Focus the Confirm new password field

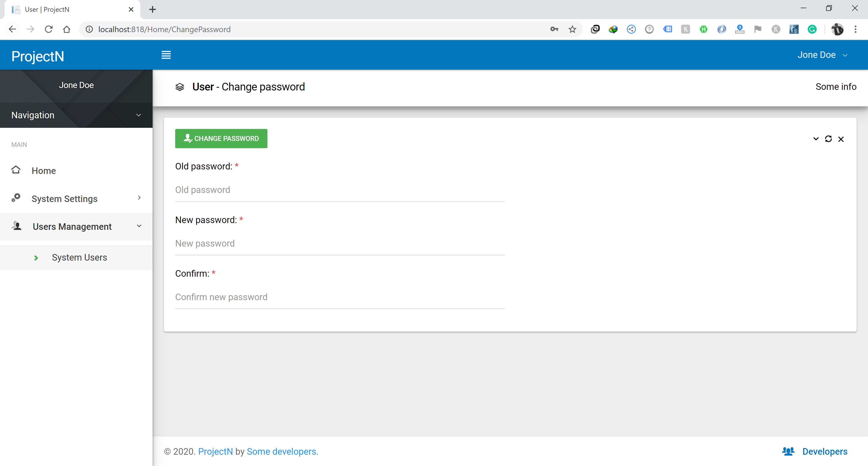pos(340,297)
